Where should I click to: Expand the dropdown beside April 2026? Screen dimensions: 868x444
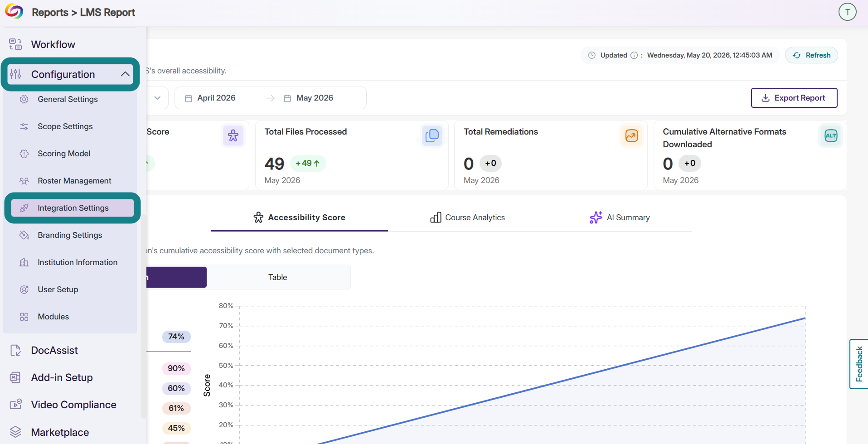click(157, 98)
